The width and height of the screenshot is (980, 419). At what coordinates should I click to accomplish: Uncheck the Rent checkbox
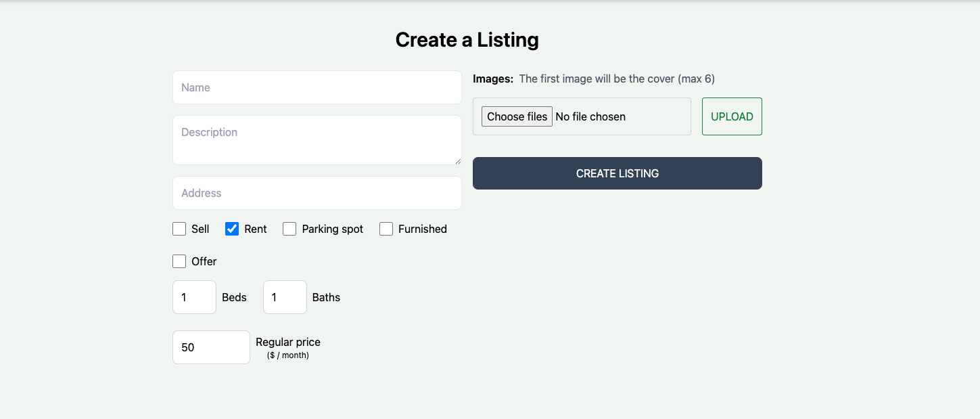(232, 229)
